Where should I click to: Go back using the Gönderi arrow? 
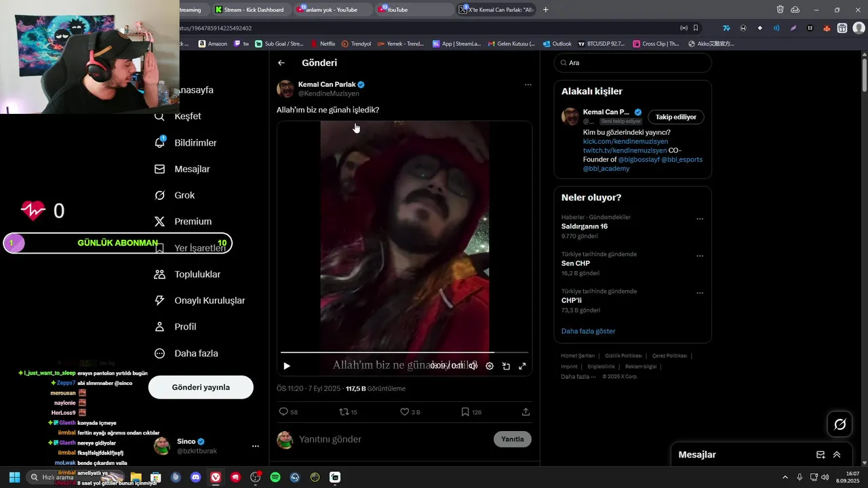click(x=281, y=63)
